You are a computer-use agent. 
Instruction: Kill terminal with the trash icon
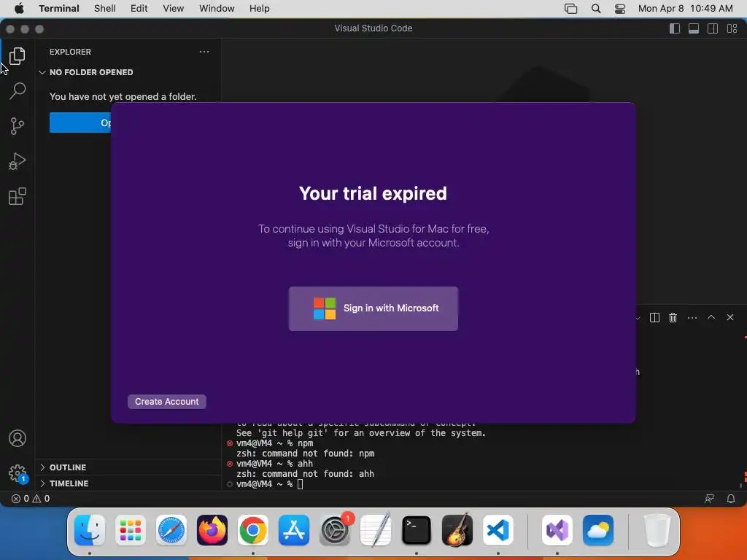[x=673, y=318]
